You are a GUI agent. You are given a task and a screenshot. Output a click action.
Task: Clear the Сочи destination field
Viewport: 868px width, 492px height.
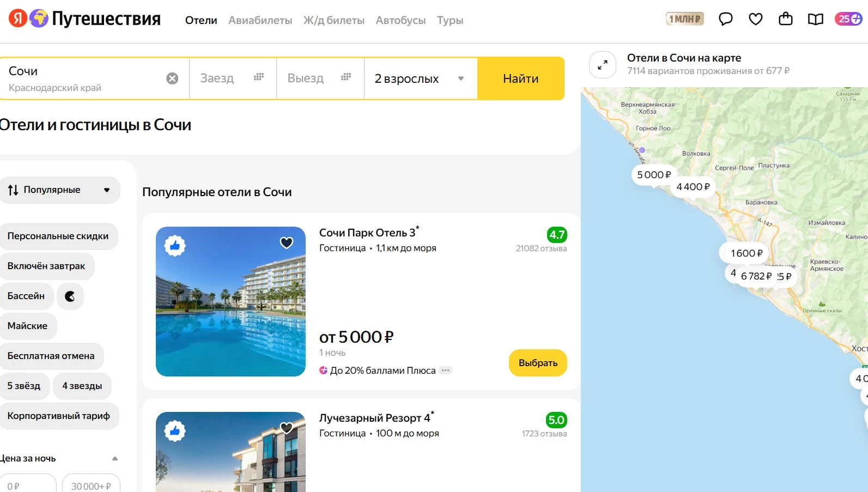tap(172, 78)
